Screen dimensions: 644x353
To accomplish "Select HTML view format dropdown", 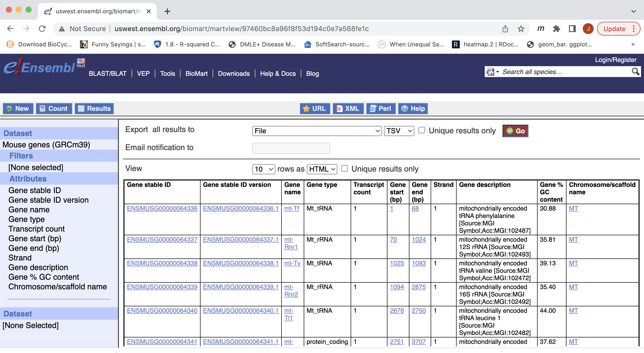I will (322, 169).
